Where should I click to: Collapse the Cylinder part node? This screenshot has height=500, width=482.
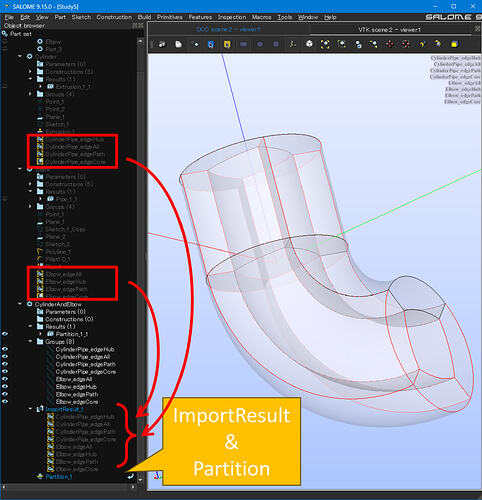20,56
